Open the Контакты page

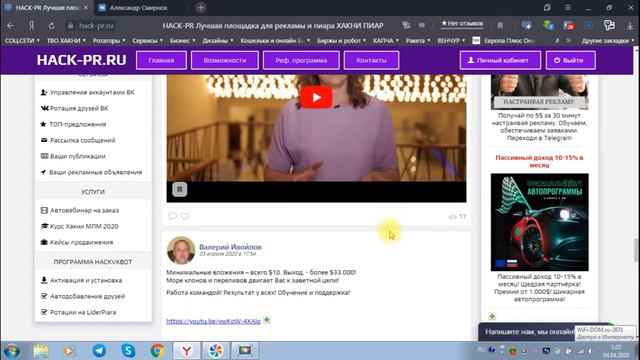click(371, 60)
